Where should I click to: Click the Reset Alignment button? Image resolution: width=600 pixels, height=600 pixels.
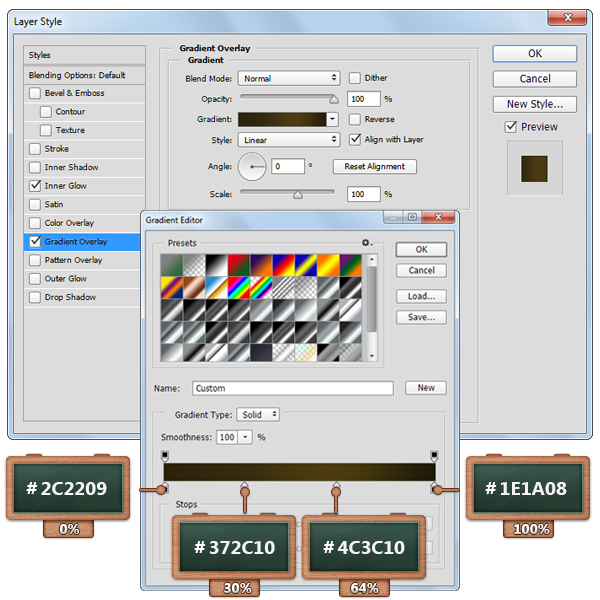375,167
